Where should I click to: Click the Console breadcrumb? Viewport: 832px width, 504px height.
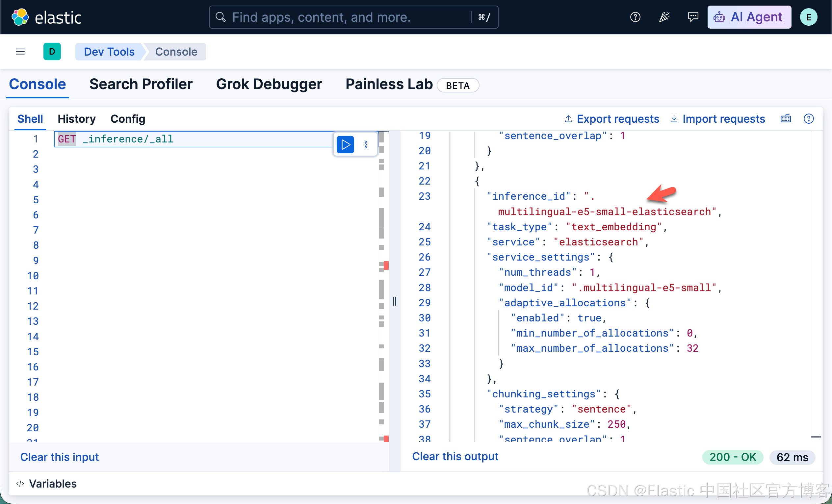pos(176,52)
